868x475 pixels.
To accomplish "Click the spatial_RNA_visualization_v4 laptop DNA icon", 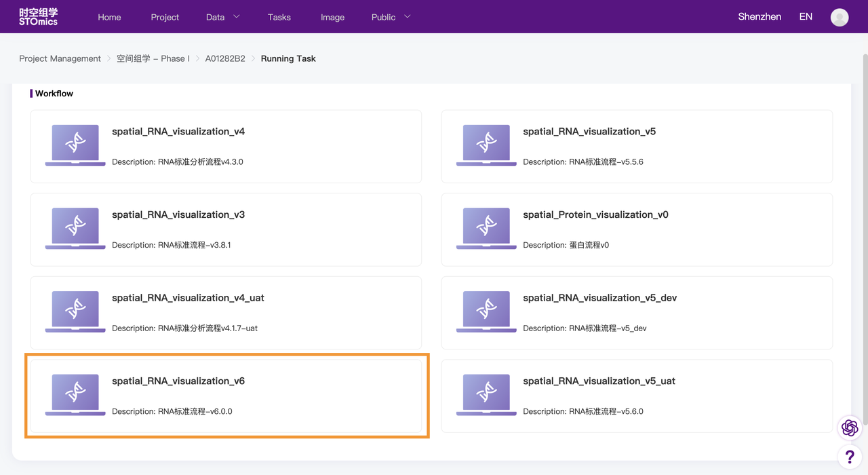I will coord(75,145).
